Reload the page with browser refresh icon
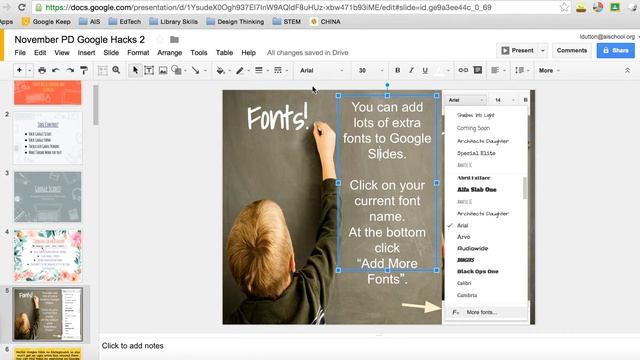Viewport: 640px width, 360px height. [21, 7]
